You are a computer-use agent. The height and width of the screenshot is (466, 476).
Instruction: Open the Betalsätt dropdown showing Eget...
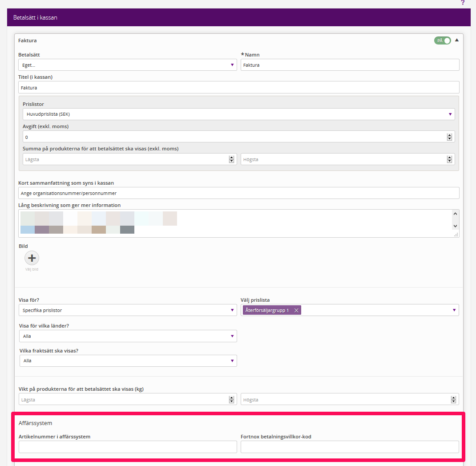128,65
